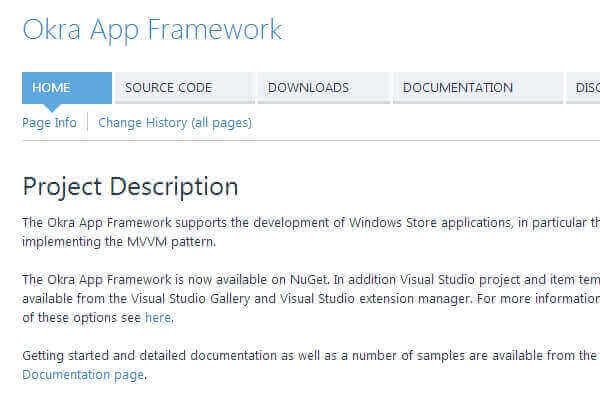Click the Okra App Framework site title
Screen dimensions: 600x400
pos(152,30)
